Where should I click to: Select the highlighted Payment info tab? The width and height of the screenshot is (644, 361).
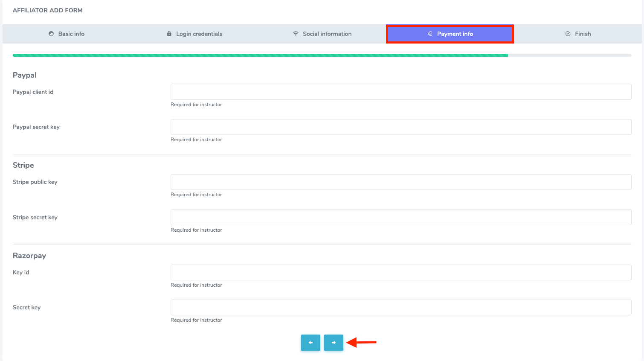(x=450, y=34)
